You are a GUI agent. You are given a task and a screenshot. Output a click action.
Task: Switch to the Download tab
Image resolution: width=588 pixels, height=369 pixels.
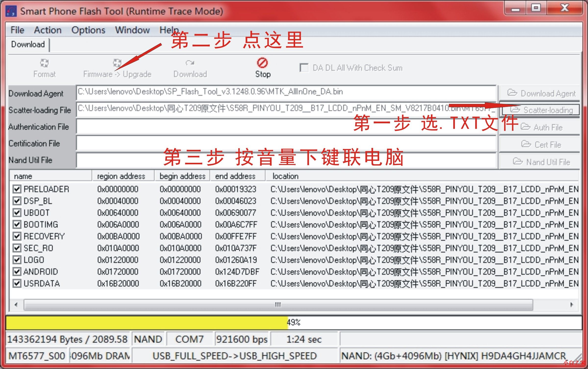coord(28,44)
